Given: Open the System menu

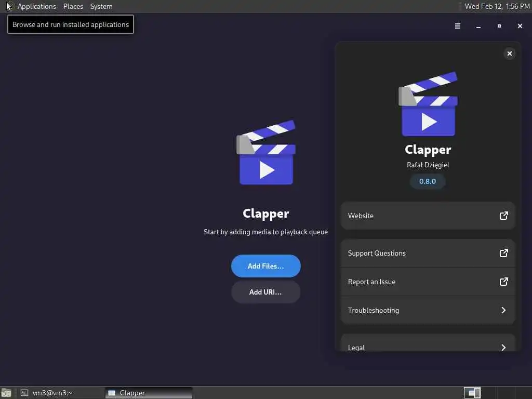Looking at the screenshot, I should [x=101, y=6].
